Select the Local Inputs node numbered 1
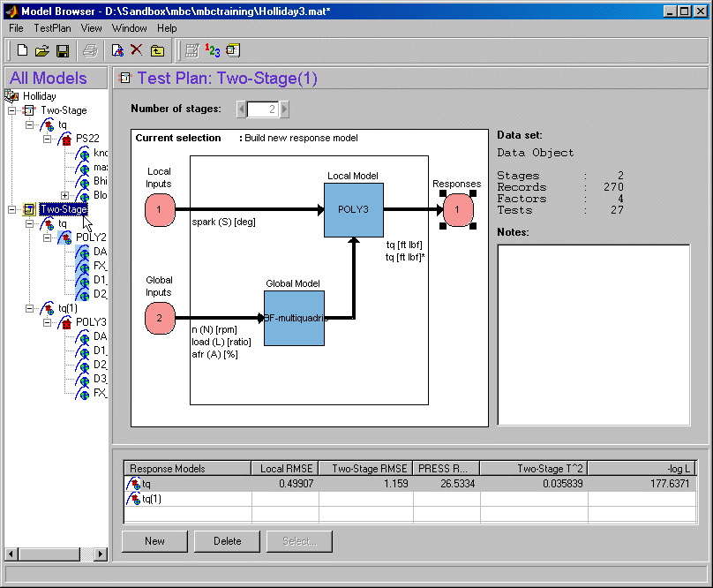The width and height of the screenshot is (713, 588). click(160, 210)
